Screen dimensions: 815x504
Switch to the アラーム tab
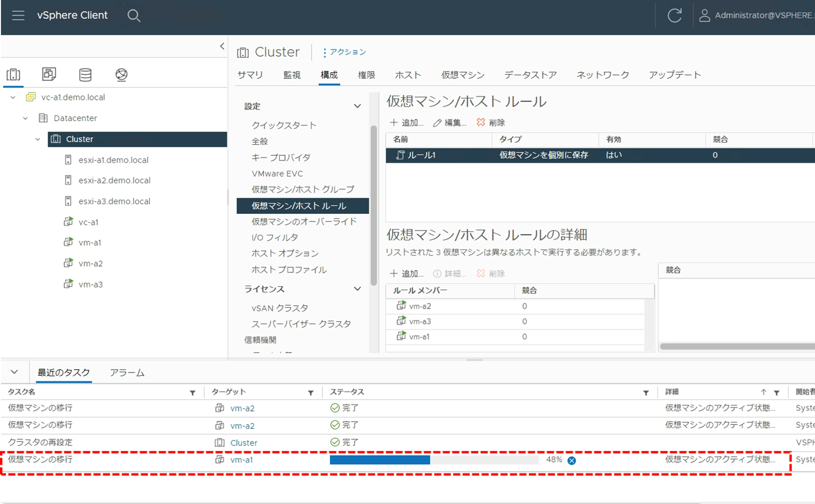pyautogui.click(x=127, y=373)
